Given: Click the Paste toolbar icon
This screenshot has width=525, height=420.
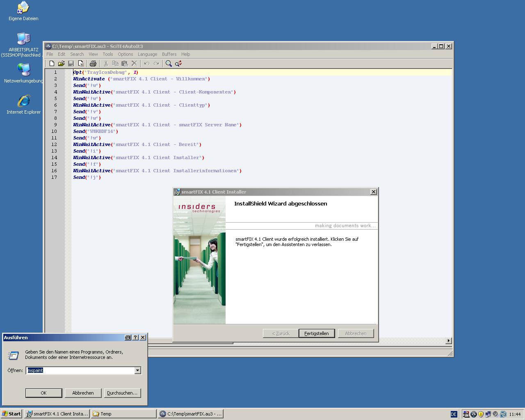Looking at the screenshot, I should [x=125, y=64].
